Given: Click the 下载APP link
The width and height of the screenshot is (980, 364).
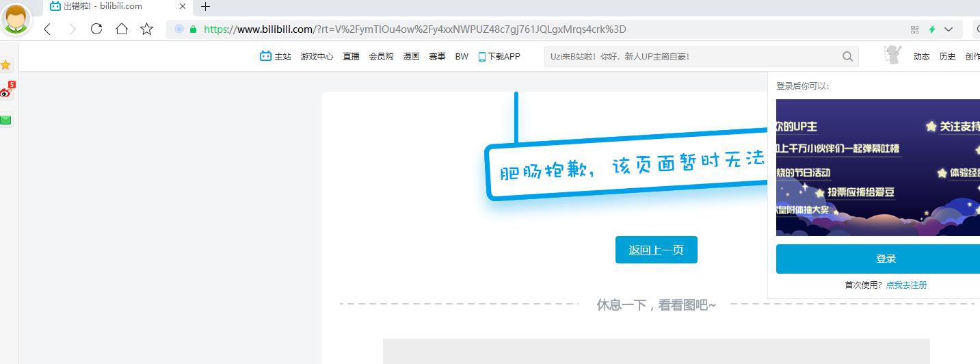Looking at the screenshot, I should tap(499, 57).
